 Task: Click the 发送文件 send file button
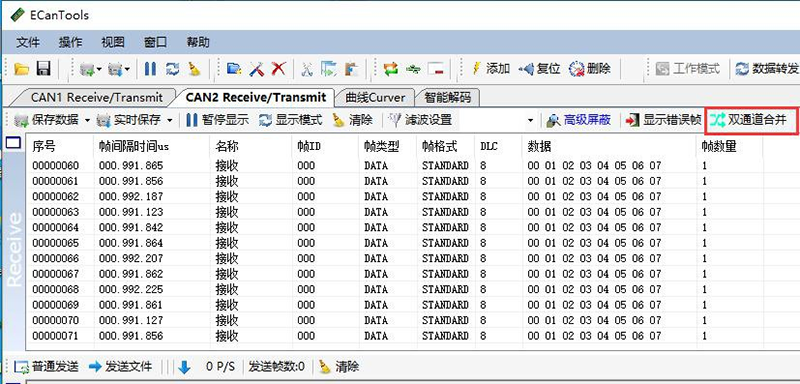(x=120, y=366)
